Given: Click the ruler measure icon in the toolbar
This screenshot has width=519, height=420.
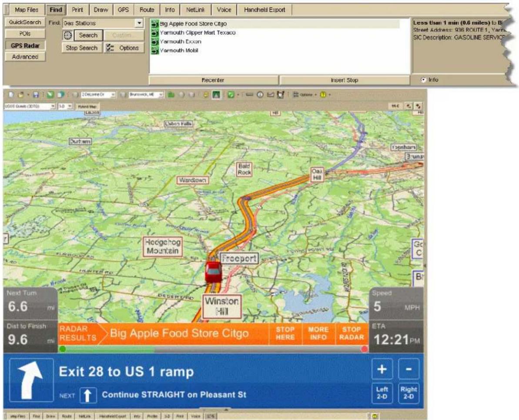Looking at the screenshot, I should 250,95.
